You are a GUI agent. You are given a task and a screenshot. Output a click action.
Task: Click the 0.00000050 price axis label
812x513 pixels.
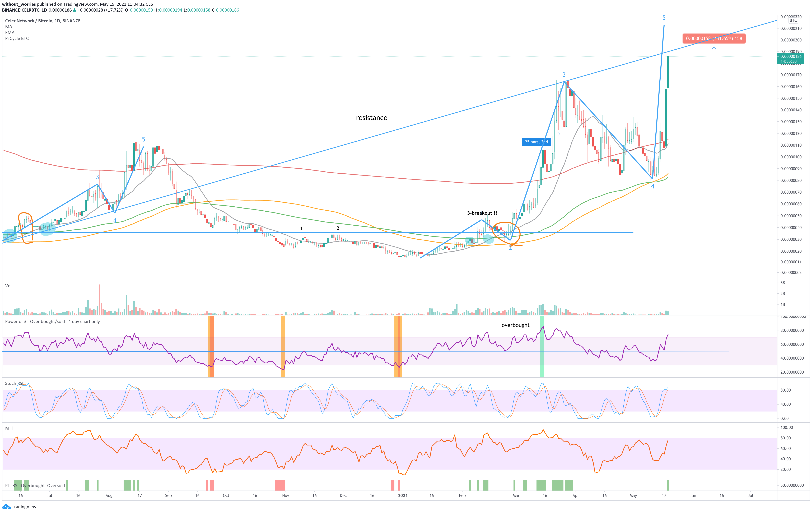tap(791, 216)
